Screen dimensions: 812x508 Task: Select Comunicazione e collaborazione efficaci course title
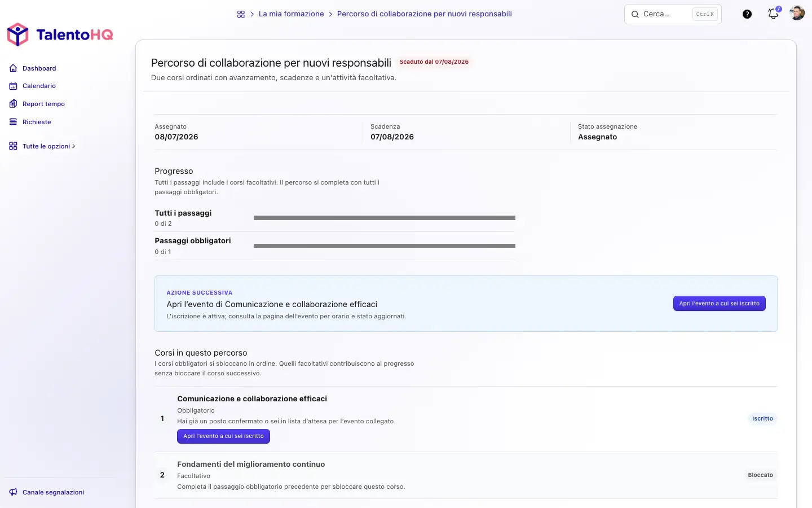252,399
